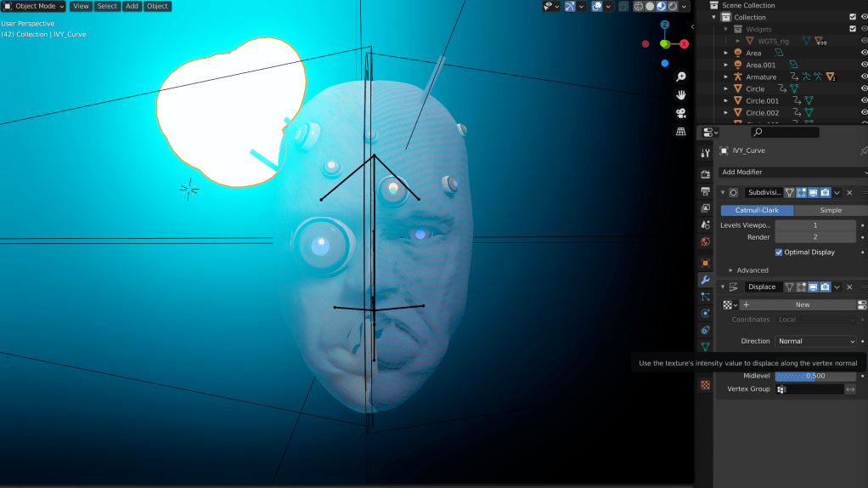This screenshot has height=488, width=868.
Task: Open the Tool properties tab
Action: (705, 153)
